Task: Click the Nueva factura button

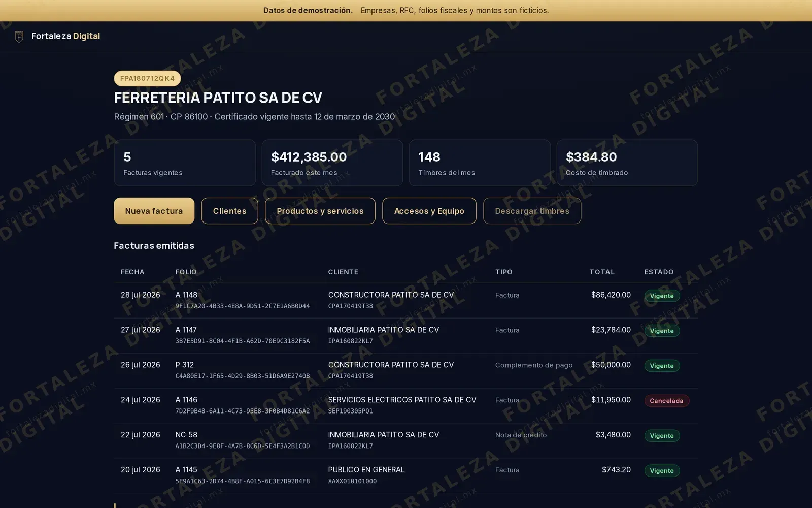Action: coord(154,211)
